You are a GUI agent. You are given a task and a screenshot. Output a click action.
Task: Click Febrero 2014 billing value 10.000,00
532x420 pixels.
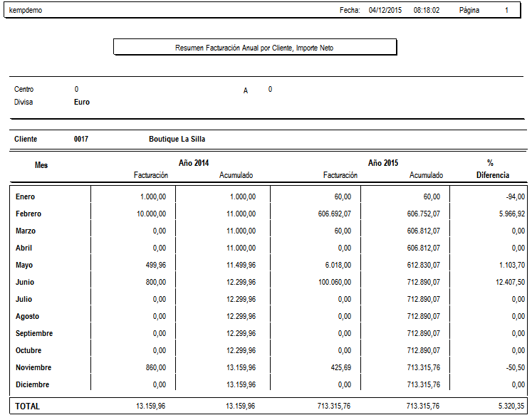pyautogui.click(x=151, y=214)
